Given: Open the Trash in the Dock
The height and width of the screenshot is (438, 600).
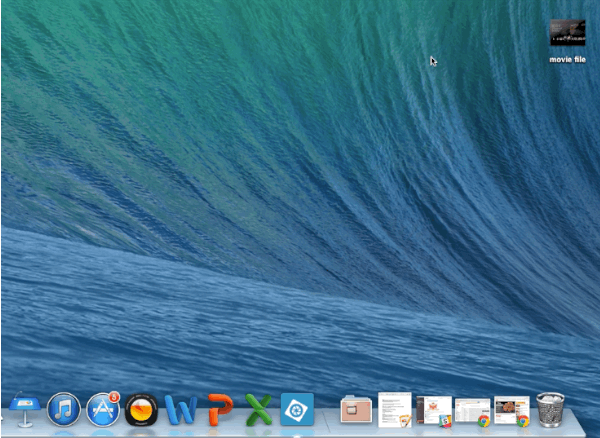Looking at the screenshot, I should 550,410.
